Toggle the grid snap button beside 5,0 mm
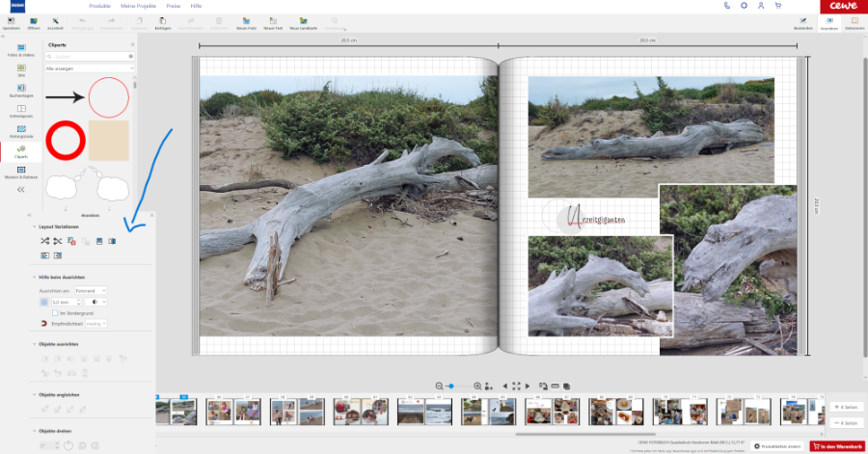The height and width of the screenshot is (454, 868). 43,302
